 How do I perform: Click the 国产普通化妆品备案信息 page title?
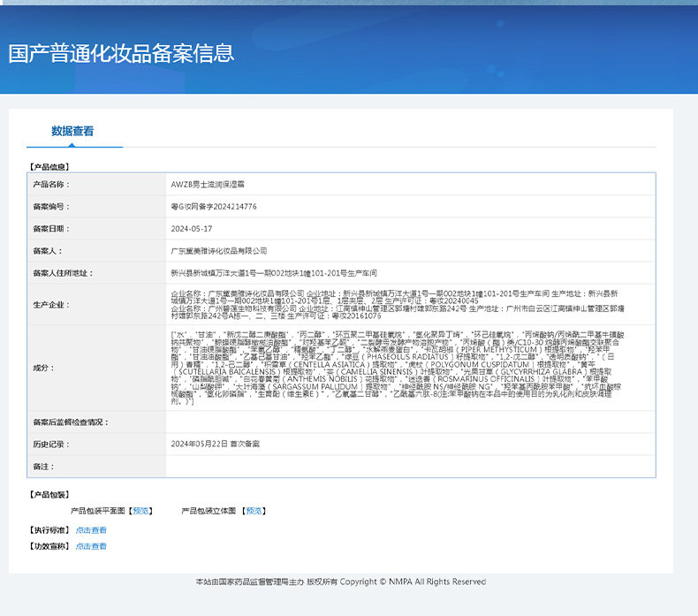pos(121,53)
